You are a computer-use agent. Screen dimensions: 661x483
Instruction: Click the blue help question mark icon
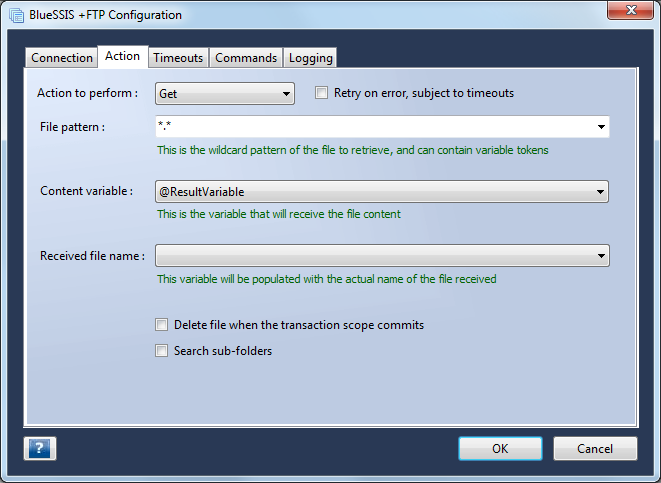(x=40, y=448)
